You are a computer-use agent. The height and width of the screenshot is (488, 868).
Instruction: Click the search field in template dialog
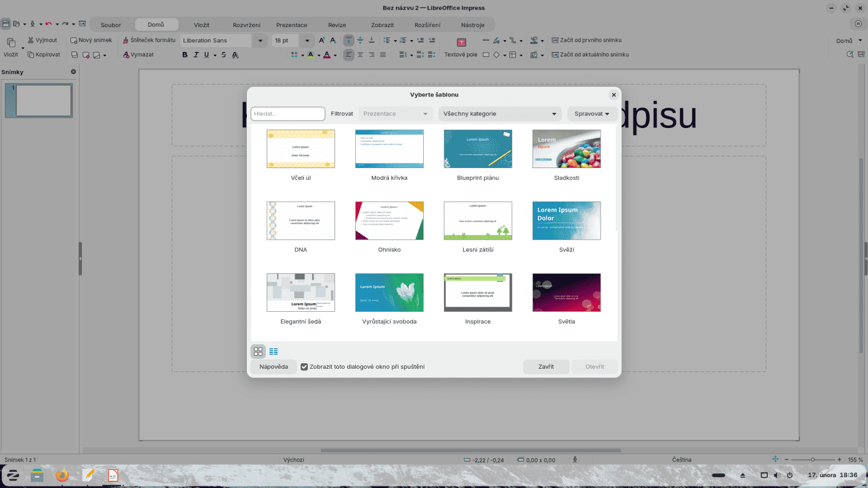[288, 114]
